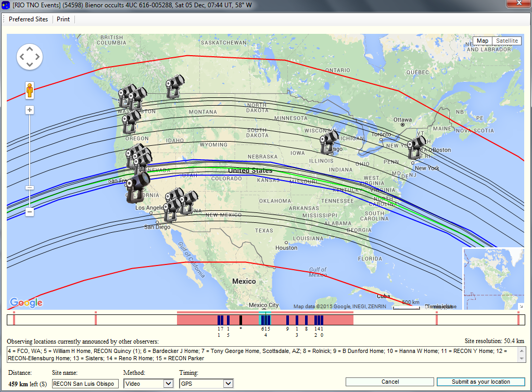This screenshot has width=532, height=392.
Task: Click the black marker on the timeline bar
Action: click(240, 320)
